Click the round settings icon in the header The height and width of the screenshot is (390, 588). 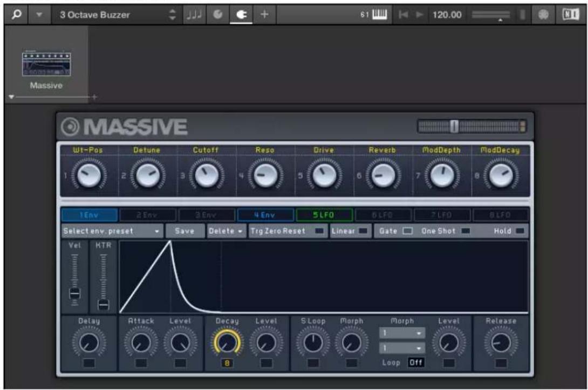pyautogui.click(x=543, y=15)
